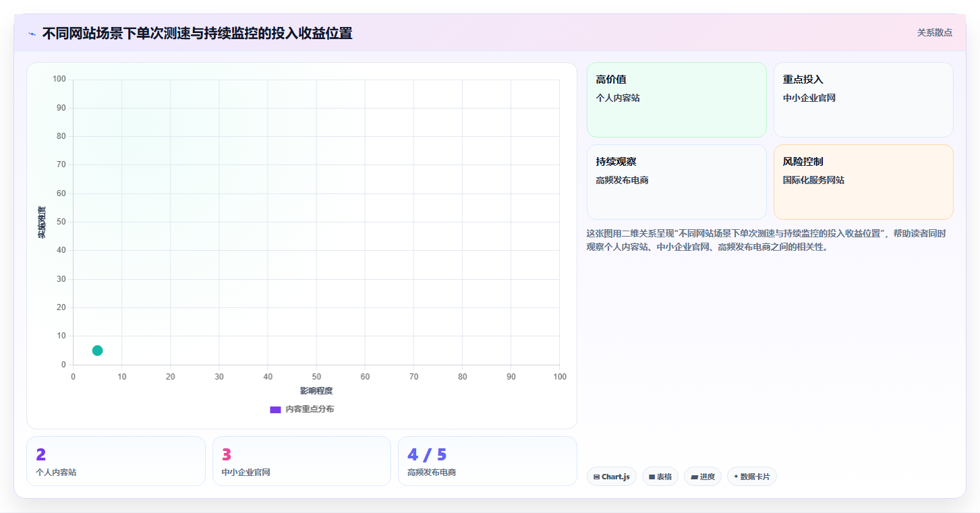Select the Chart.js tag chip
The height and width of the screenshot is (513, 980).
click(x=612, y=477)
